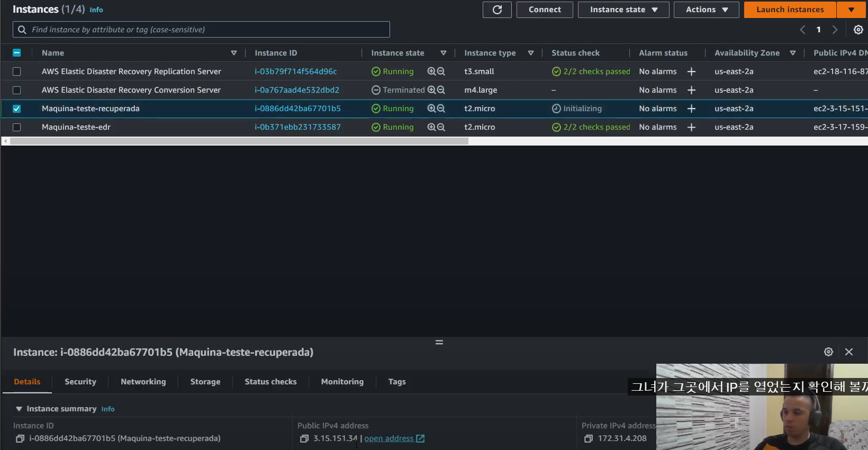Collapse the Instance summary section
This screenshot has height=450, width=868.
click(x=19, y=409)
